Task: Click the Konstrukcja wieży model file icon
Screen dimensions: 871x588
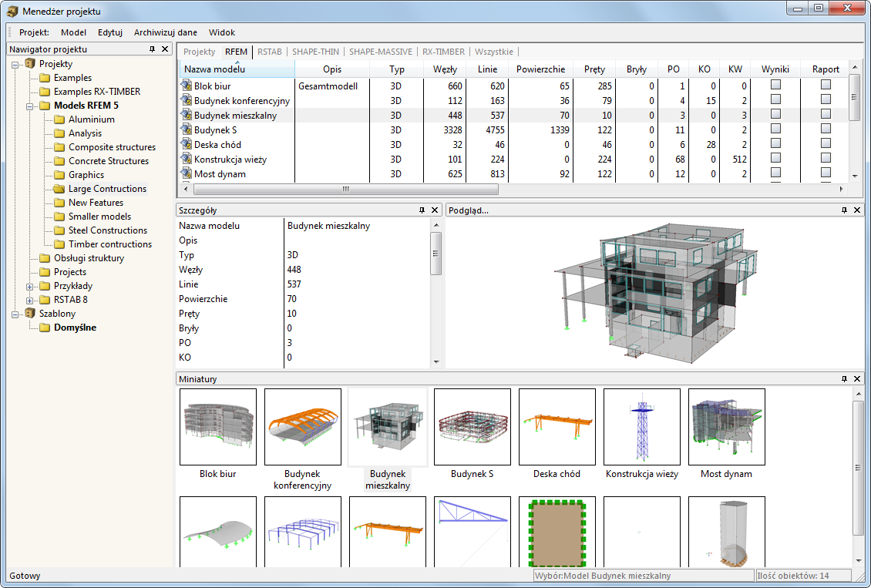Action: click(x=186, y=159)
